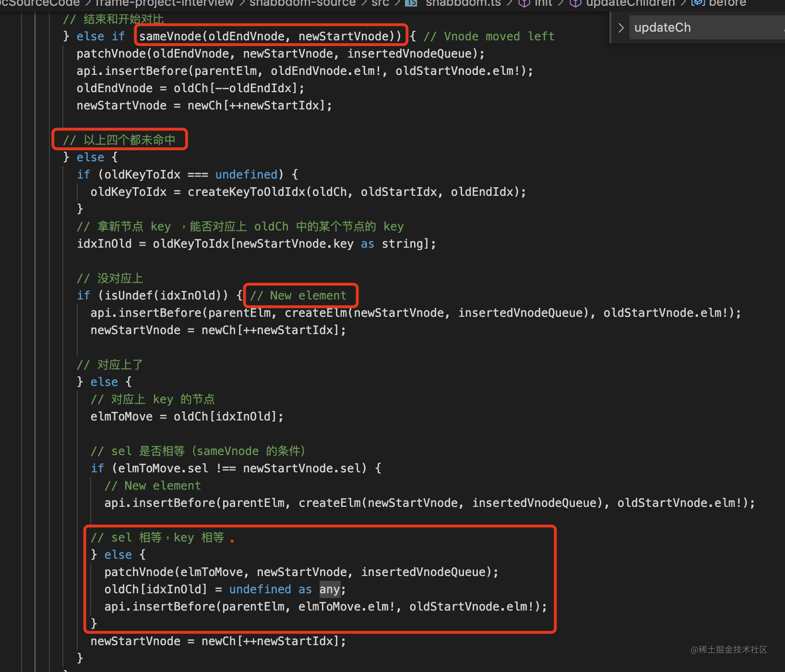This screenshot has width=785, height=672.
Task: Click the highlighted word any in the code
Action: tap(329, 589)
